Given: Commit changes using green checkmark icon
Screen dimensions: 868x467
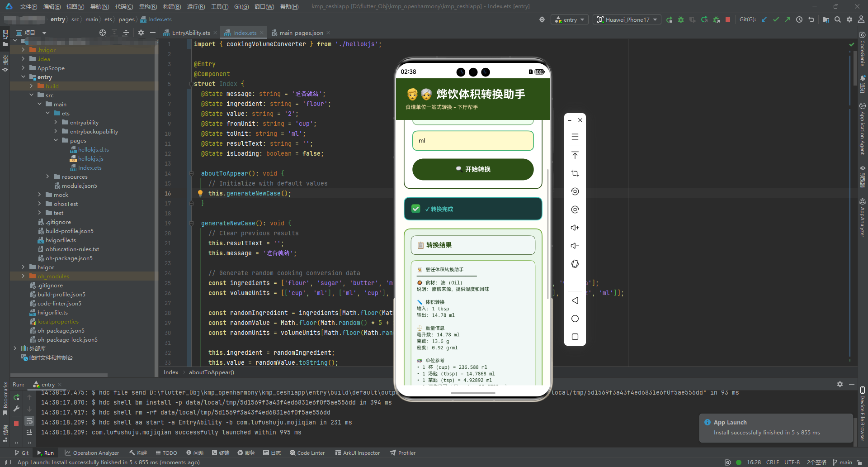Looking at the screenshot, I should 776,19.
